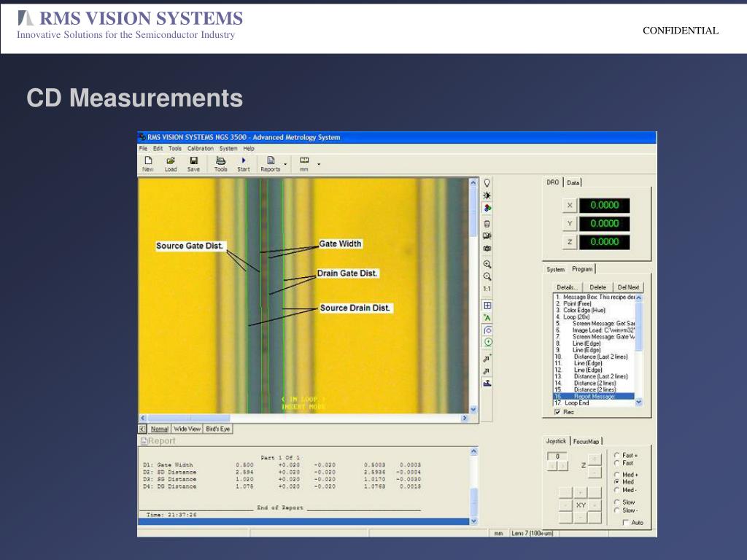The image size is (747, 560).
Task: Toggle the Rec checkbox
Action: 557,412
